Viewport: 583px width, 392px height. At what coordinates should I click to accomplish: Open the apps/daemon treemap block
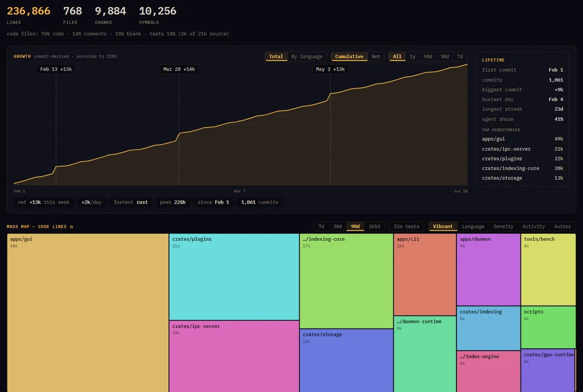coord(488,270)
